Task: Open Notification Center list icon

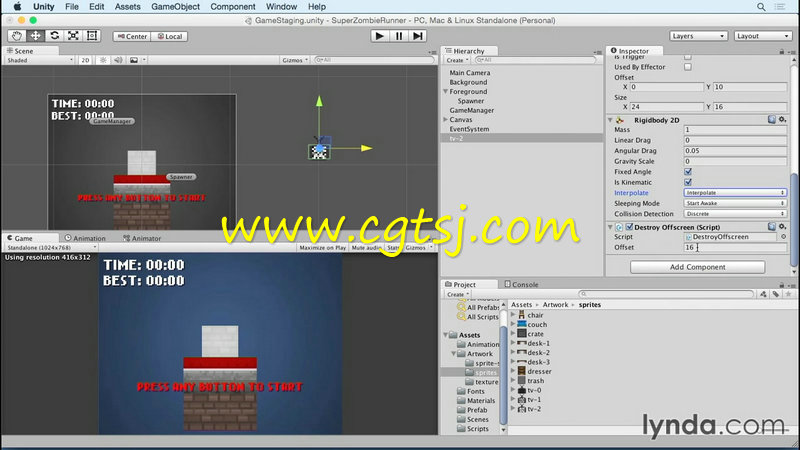Action: tap(780, 7)
